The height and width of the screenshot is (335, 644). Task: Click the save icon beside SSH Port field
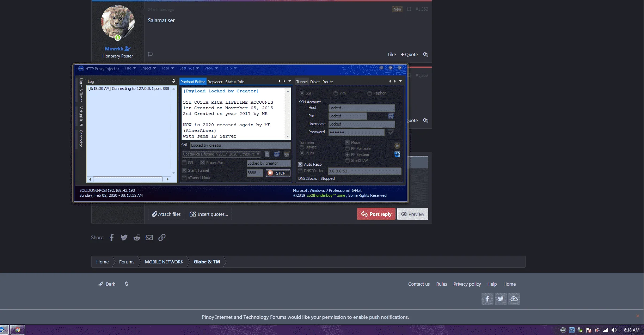391,116
